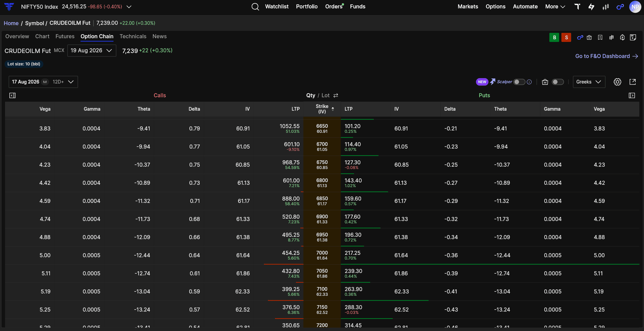Screen dimensions: 644x331
Task: Open Portfolio in top navigation
Action: pyautogui.click(x=307, y=7)
